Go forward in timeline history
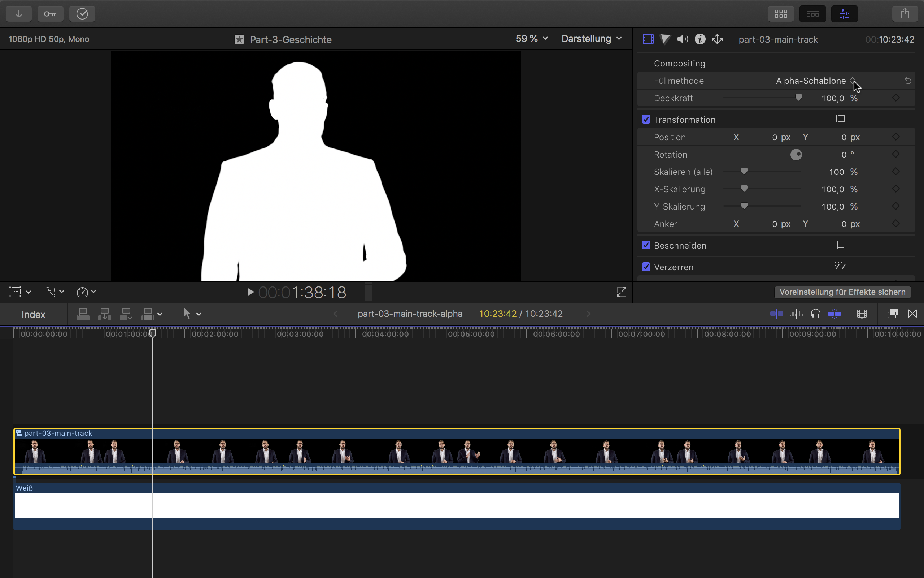This screenshot has height=578, width=924. (x=588, y=314)
